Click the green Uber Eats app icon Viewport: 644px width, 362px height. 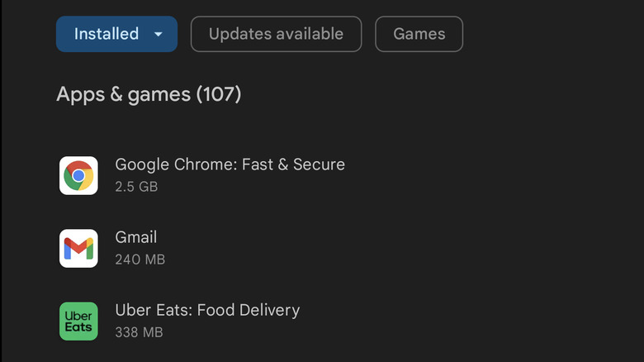(x=78, y=321)
